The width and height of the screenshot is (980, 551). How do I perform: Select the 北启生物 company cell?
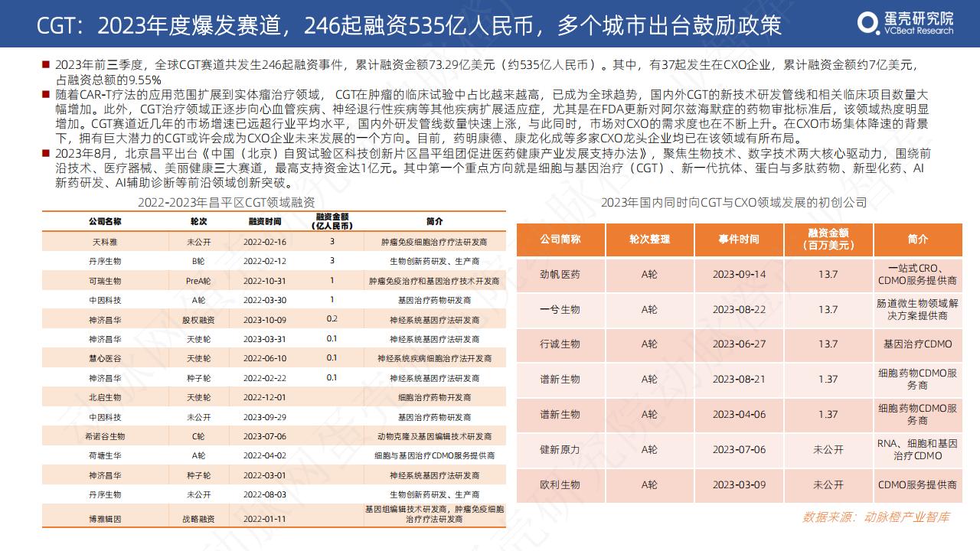click(106, 397)
